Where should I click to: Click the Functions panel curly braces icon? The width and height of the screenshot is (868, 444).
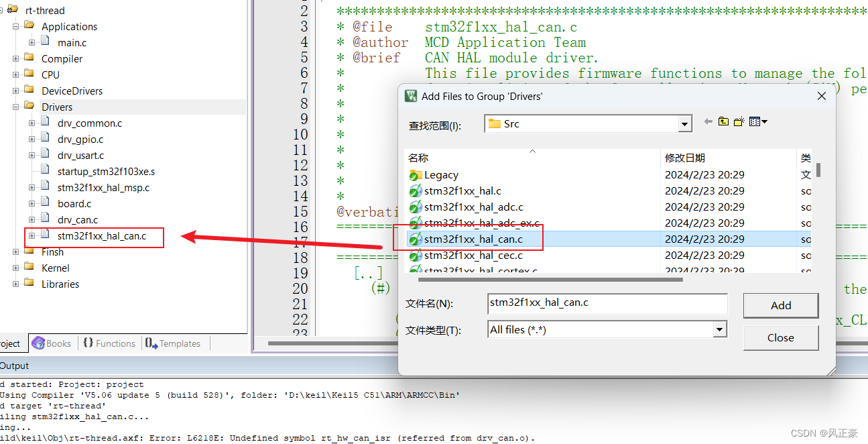[x=87, y=343]
